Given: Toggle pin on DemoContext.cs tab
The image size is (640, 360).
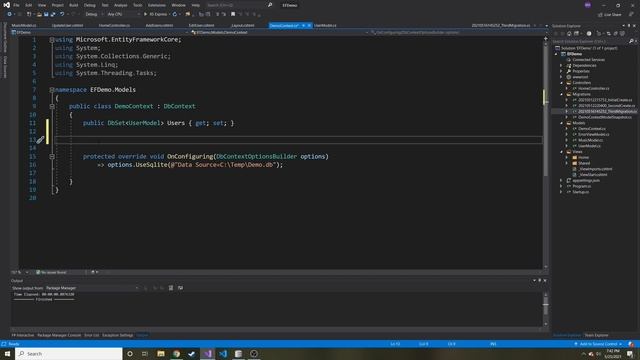Looking at the screenshot, I should coord(303,25).
